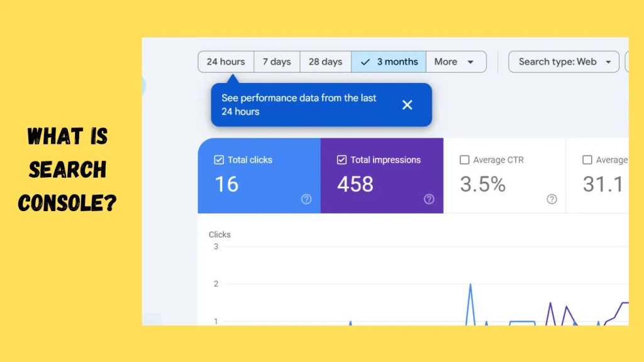Enable the Average CTR checkbox

coord(464,160)
